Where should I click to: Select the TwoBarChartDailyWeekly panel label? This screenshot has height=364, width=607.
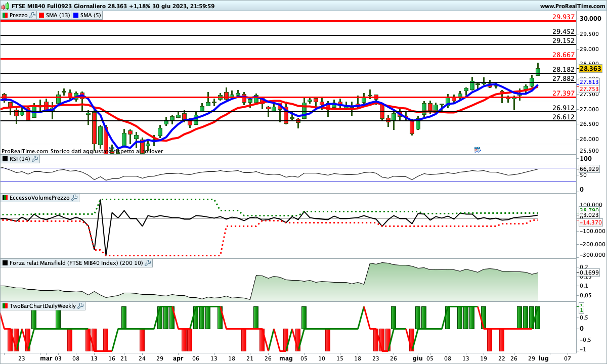coord(42,306)
